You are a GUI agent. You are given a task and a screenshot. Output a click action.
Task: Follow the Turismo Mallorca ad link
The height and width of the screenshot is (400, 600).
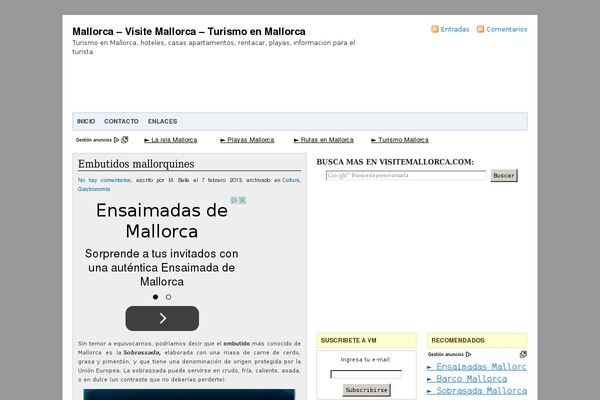tap(400, 140)
